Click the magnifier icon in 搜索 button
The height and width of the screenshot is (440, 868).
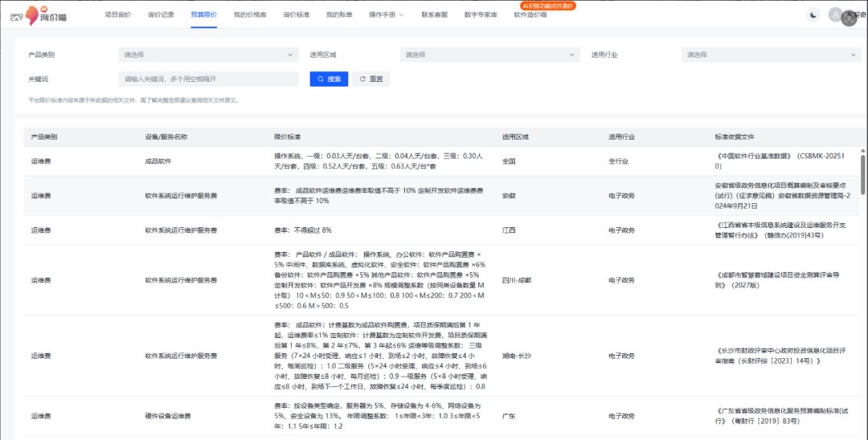[x=321, y=79]
